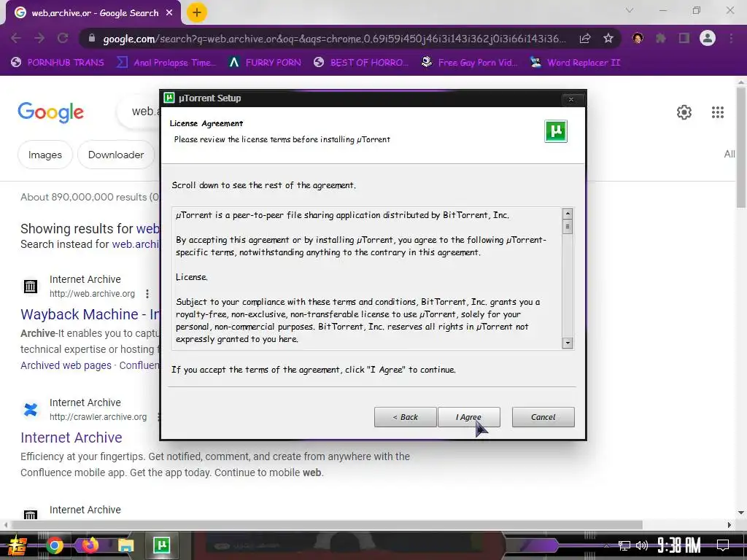Open Wayback Machine search result
747x560 pixels.
[90, 314]
